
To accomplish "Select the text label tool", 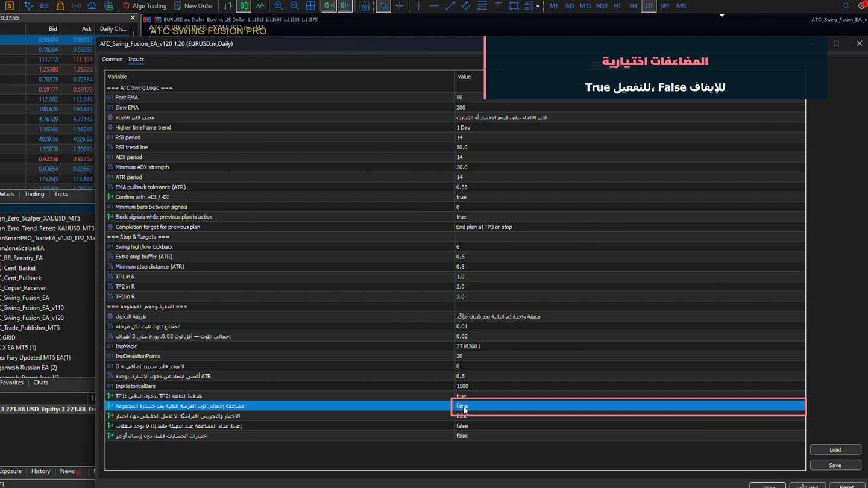I will [498, 6].
